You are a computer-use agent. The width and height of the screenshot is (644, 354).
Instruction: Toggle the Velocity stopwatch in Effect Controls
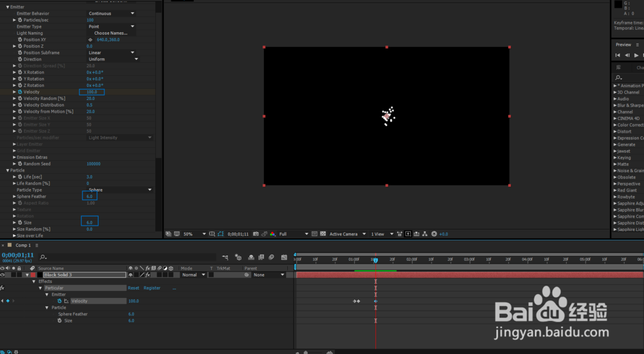click(20, 92)
